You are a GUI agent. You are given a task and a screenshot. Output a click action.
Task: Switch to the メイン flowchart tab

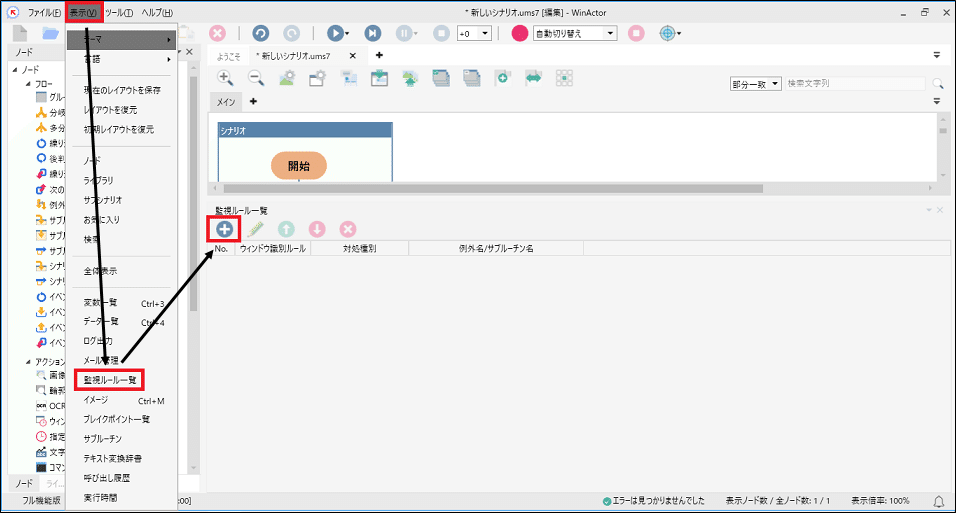coord(226,102)
